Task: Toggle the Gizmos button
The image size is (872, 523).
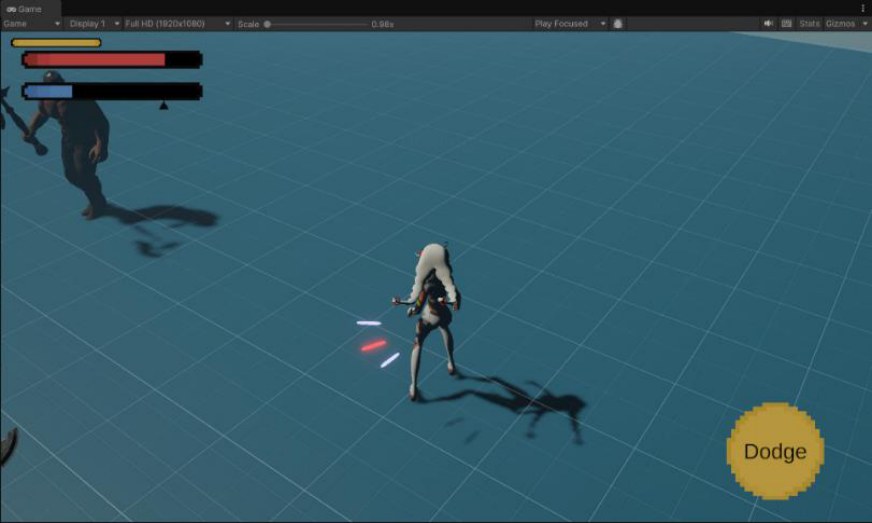Action: (x=840, y=23)
